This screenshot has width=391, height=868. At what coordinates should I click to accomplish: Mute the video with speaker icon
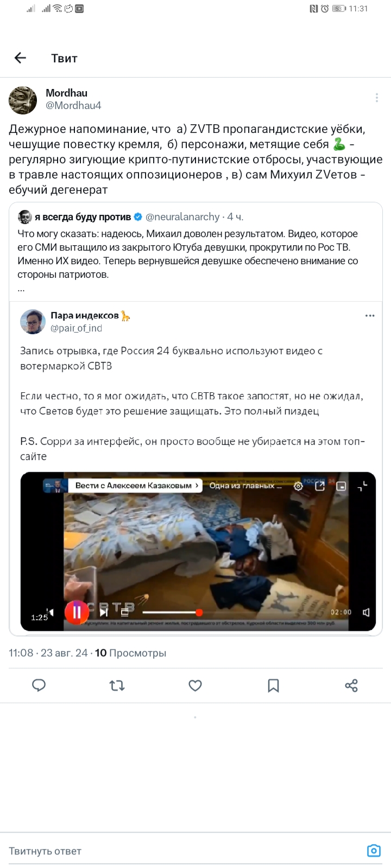[366, 612]
